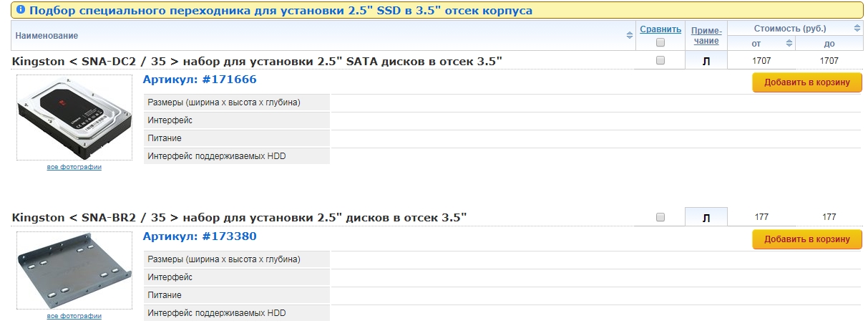Sort by Наименование column arrows
This screenshot has width=868, height=326.
click(x=630, y=35)
